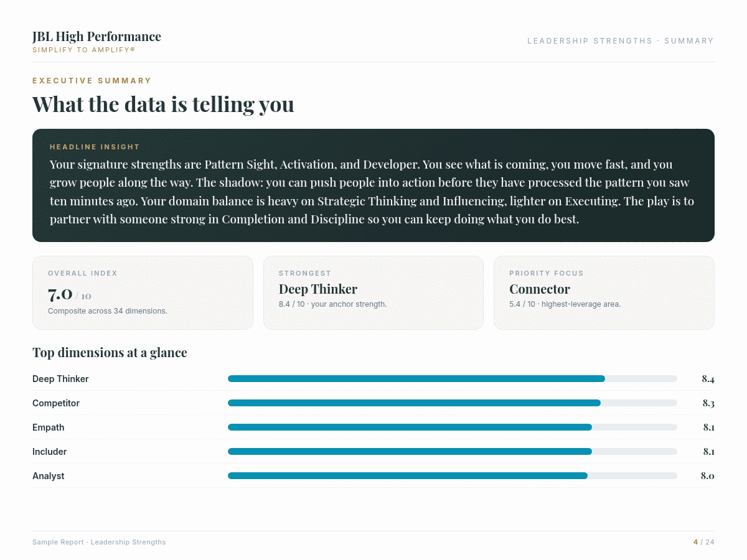Select the Competitor dimension label

[56, 403]
